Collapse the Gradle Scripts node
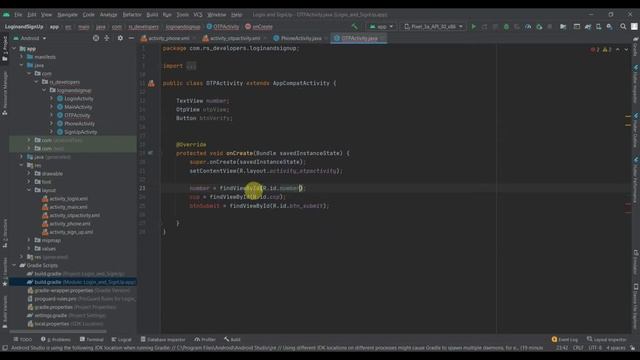The width and height of the screenshot is (640, 360). click(x=15, y=265)
